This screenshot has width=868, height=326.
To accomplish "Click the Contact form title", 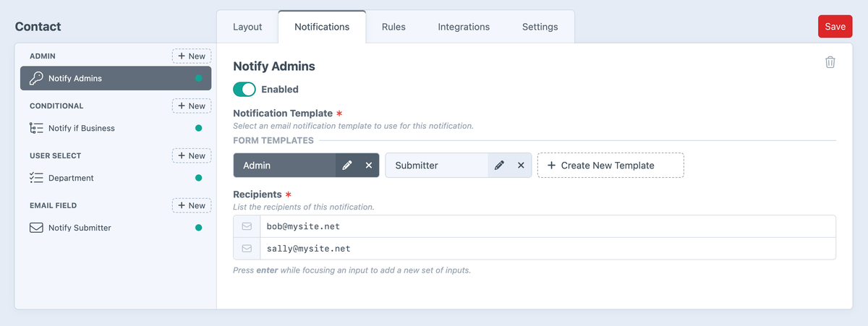I will (x=38, y=27).
